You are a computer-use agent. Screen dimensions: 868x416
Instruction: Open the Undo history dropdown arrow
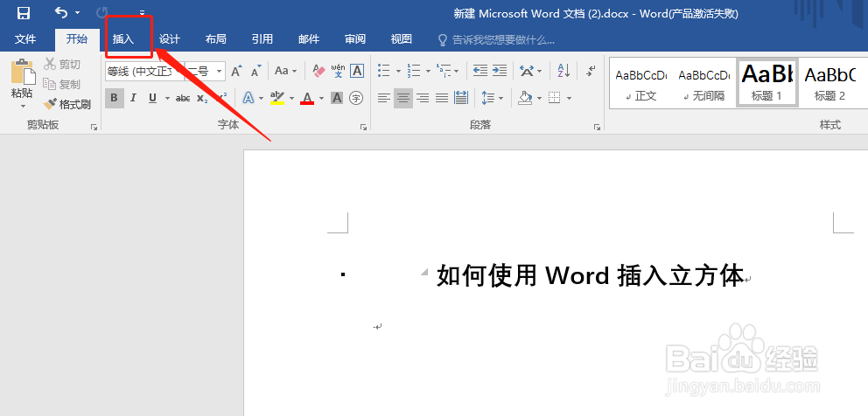tap(77, 13)
